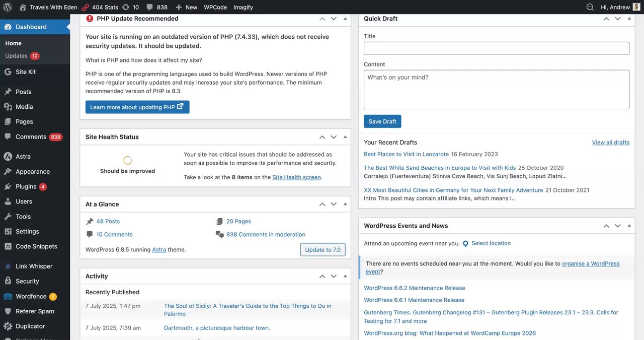644x340 pixels.
Task: Open 838 Comments in moderation link
Action: [x=266, y=234]
